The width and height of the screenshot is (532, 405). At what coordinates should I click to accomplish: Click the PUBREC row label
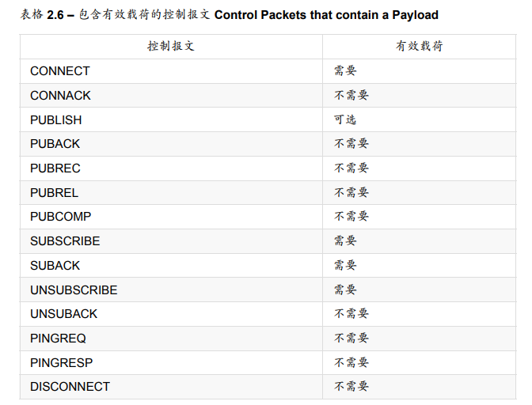coord(55,168)
